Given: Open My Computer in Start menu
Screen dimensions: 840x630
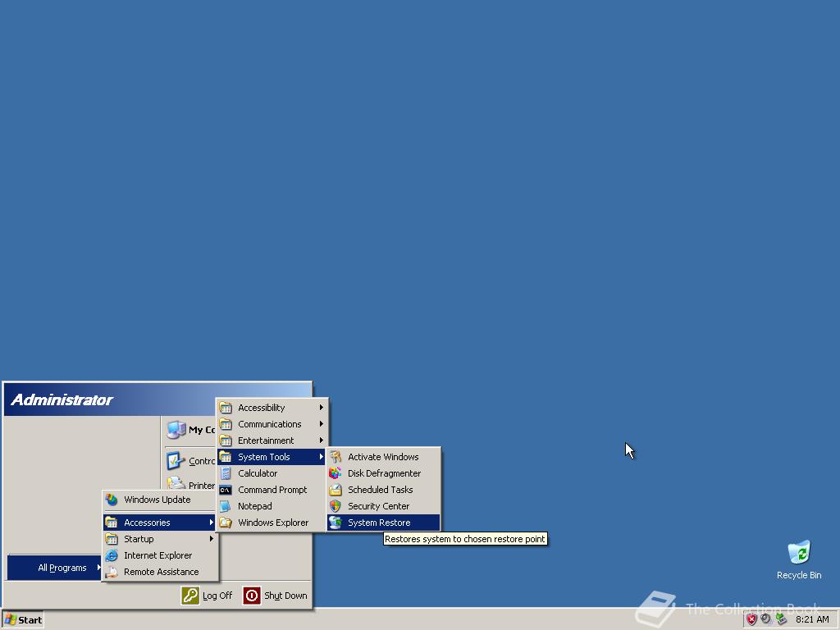Looking at the screenshot, I should 190,430.
